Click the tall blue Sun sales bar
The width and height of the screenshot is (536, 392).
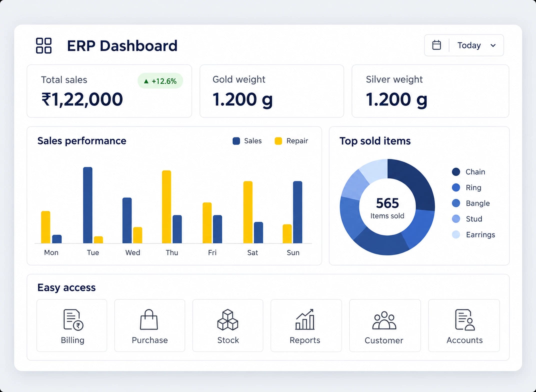pos(297,212)
